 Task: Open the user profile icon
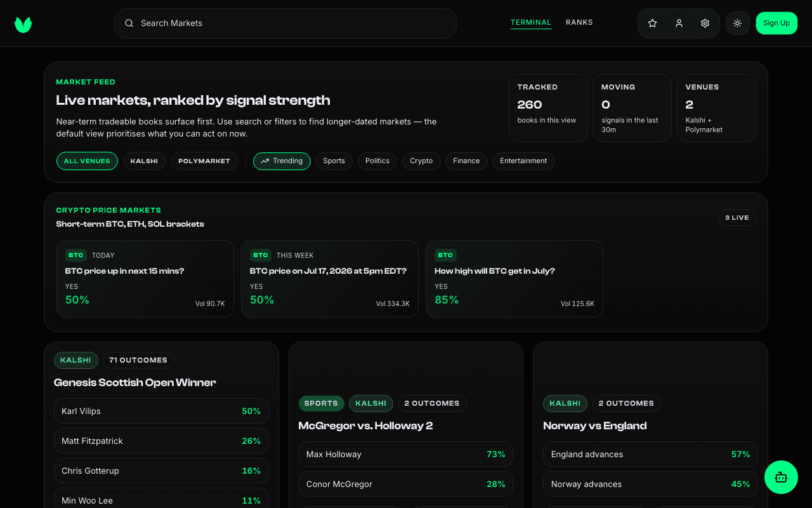pyautogui.click(x=679, y=23)
